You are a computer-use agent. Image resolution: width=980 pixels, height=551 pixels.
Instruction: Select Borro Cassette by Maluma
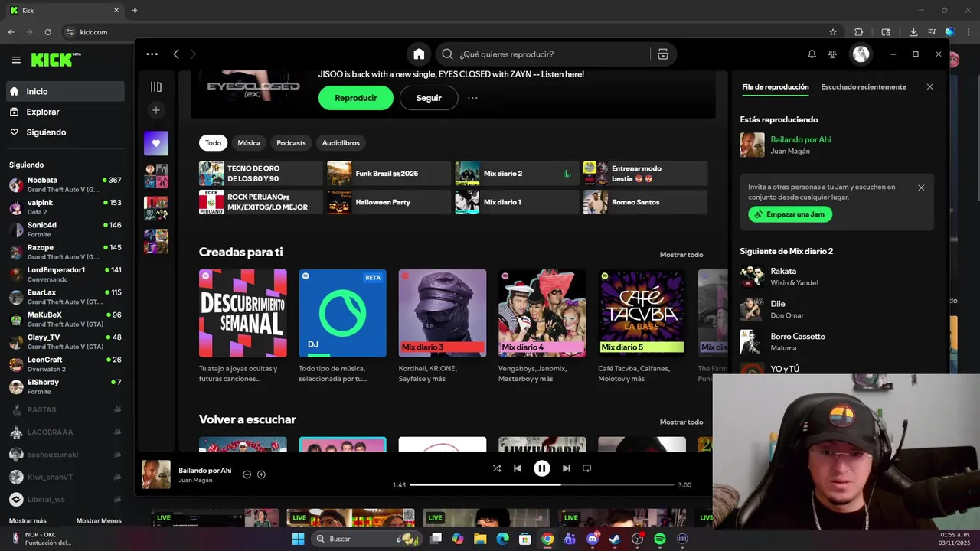click(x=837, y=342)
